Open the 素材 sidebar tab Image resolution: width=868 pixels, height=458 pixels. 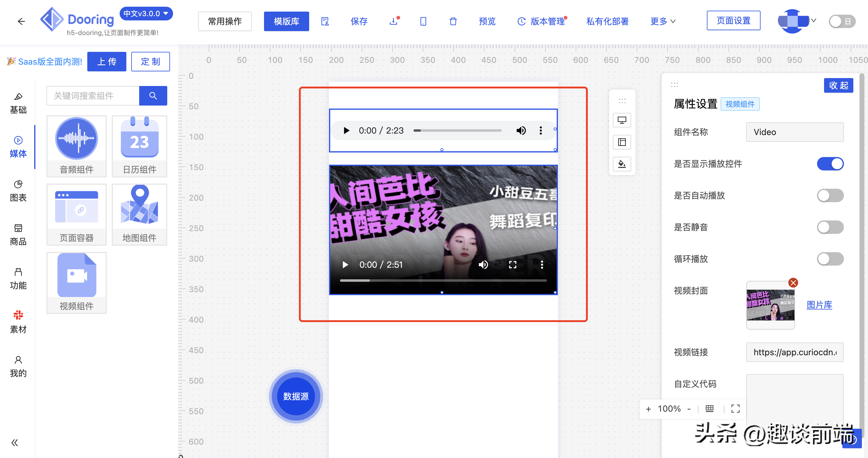(18, 322)
